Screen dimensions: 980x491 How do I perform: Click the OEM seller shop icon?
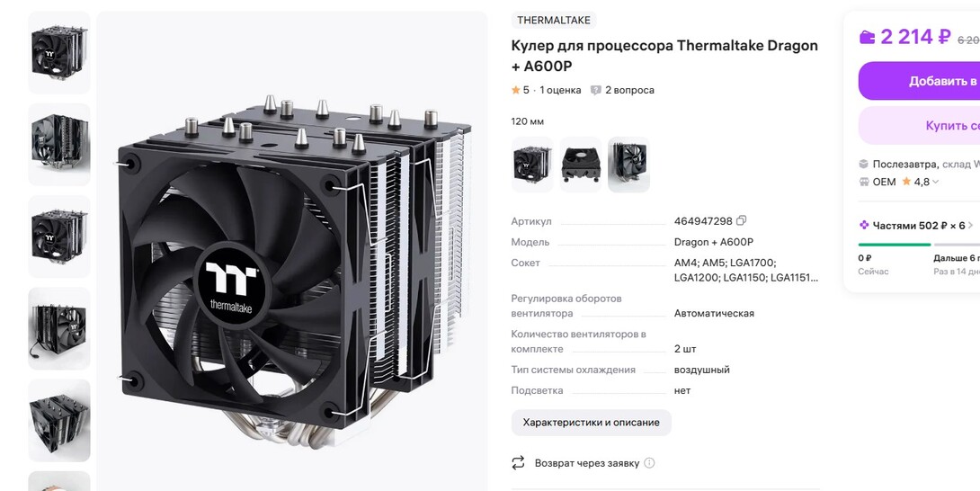pyautogui.click(x=864, y=182)
